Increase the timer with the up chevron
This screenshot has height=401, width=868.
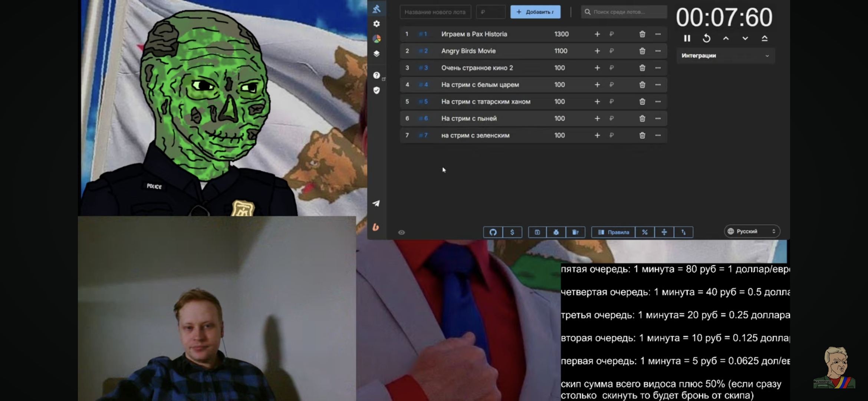[726, 38]
